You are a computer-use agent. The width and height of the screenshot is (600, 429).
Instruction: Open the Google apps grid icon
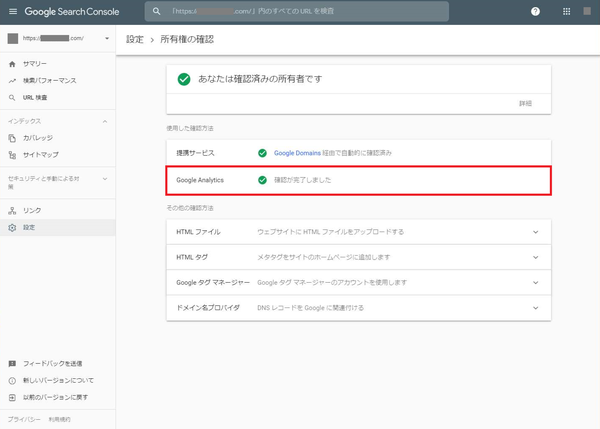pyautogui.click(x=567, y=12)
